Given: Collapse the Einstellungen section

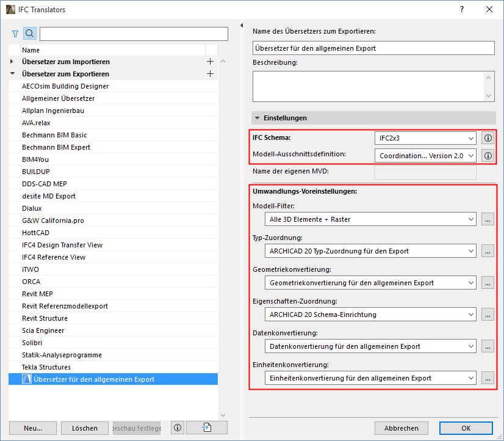Looking at the screenshot, I should (257, 118).
